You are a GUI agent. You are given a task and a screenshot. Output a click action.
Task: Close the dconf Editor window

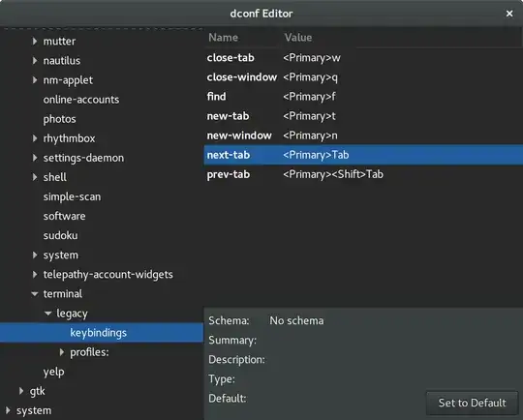tap(509, 14)
